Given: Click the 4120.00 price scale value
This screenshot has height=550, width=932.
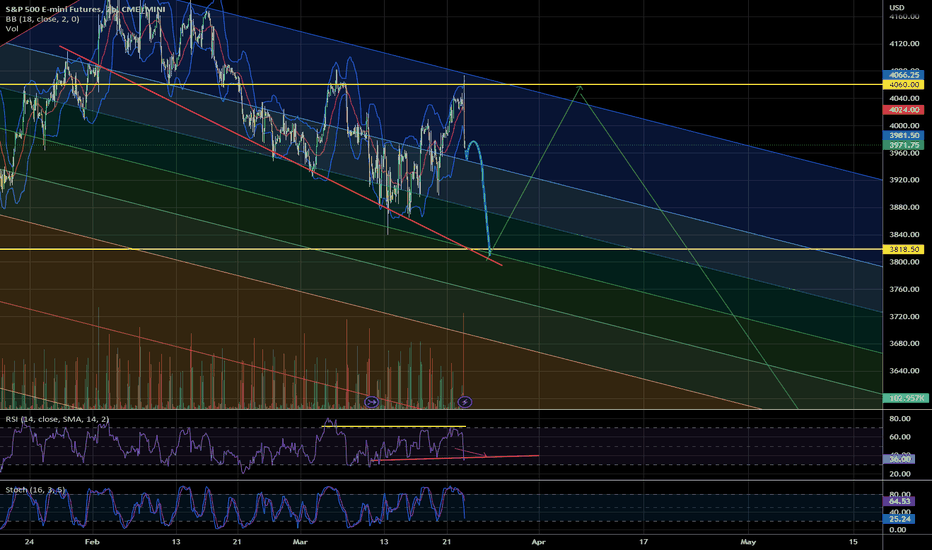Looking at the screenshot, I should pyautogui.click(x=904, y=44).
